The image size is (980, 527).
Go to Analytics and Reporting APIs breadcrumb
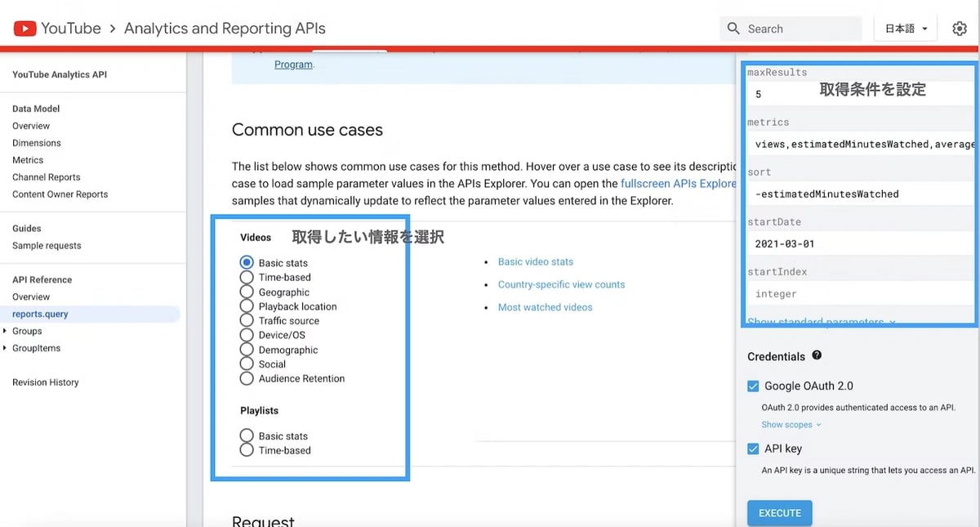click(225, 29)
